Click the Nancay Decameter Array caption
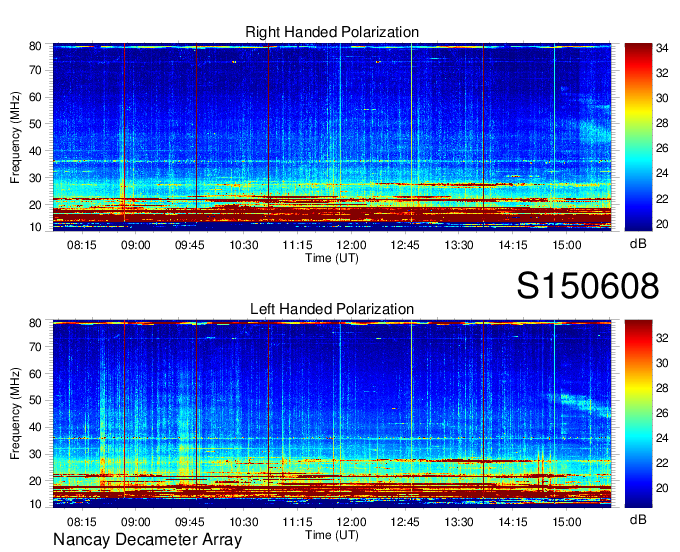Viewport: 680px width, 552px height. point(147,540)
